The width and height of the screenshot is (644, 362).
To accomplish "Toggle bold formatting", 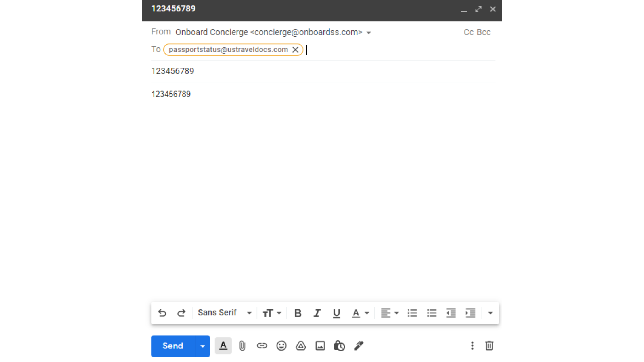I will coord(298,313).
